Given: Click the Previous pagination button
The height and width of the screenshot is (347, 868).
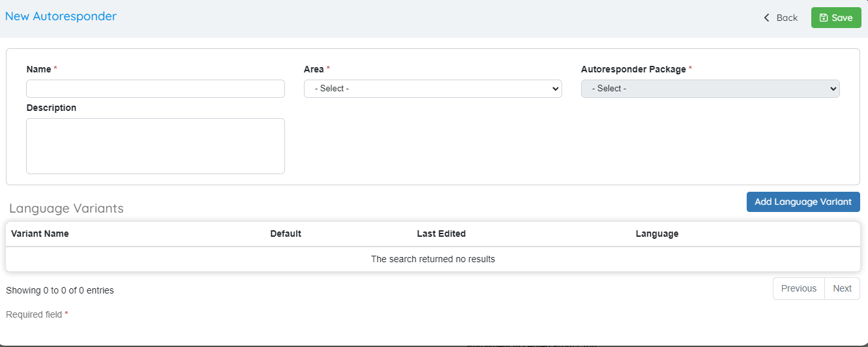Looking at the screenshot, I should [799, 288].
